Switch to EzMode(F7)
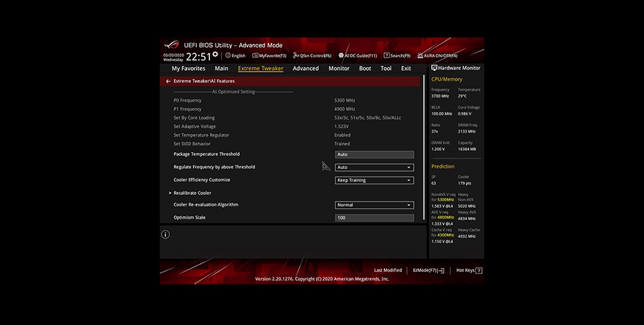Screen dimensions: 644x325 [428, 270]
